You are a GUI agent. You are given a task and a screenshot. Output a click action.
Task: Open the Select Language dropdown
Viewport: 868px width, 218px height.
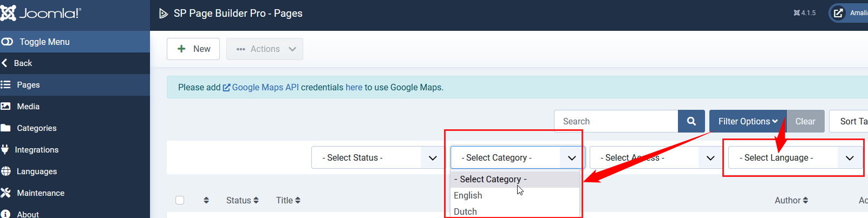(x=794, y=158)
